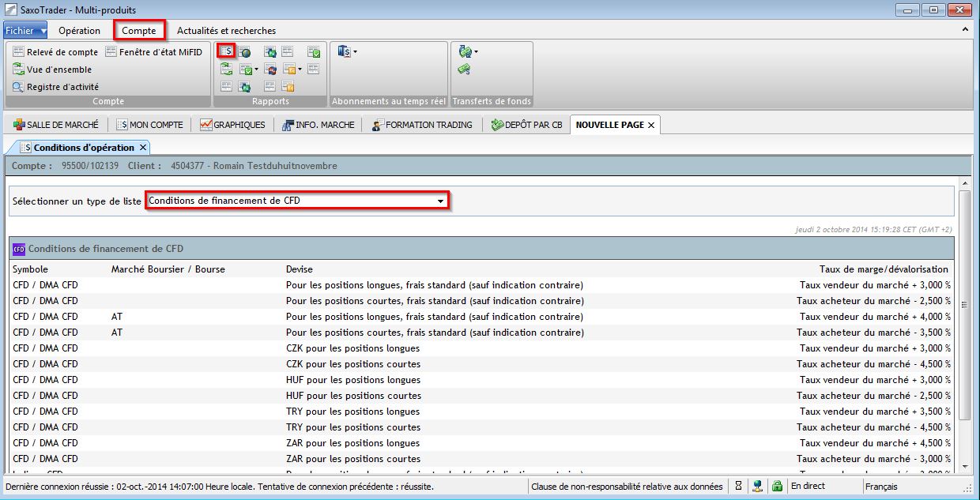The image size is (980, 500).
Task: Switch to the MON COMPTE tab
Action: pyautogui.click(x=150, y=125)
